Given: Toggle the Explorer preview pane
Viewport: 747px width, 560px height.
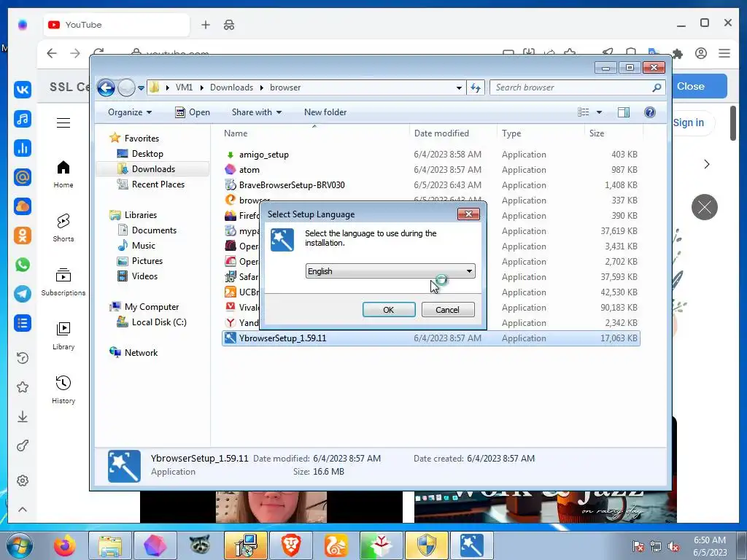Looking at the screenshot, I should pyautogui.click(x=624, y=112).
